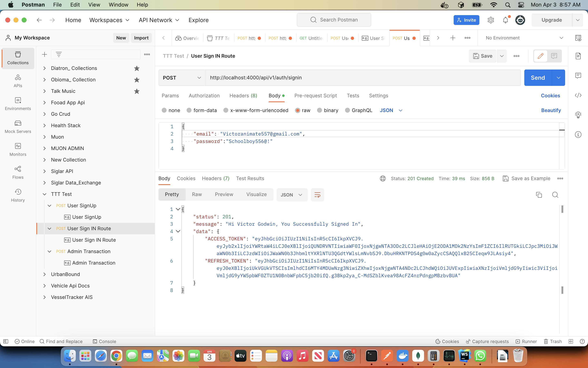Click the Import button

(x=141, y=38)
